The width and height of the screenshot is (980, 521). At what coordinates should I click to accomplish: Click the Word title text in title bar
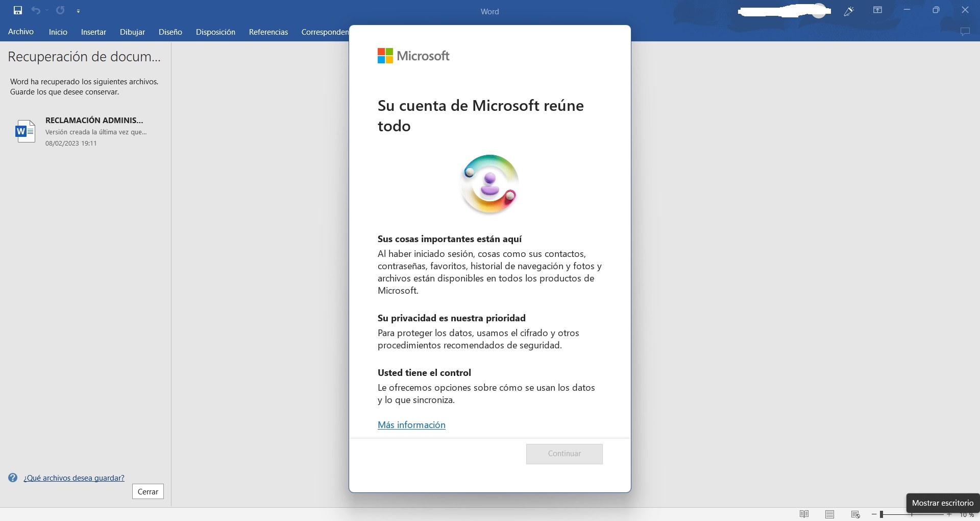tap(490, 11)
